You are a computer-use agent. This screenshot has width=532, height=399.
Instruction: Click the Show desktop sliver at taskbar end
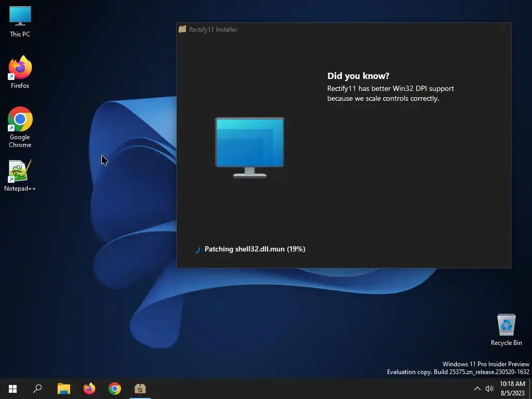530,389
